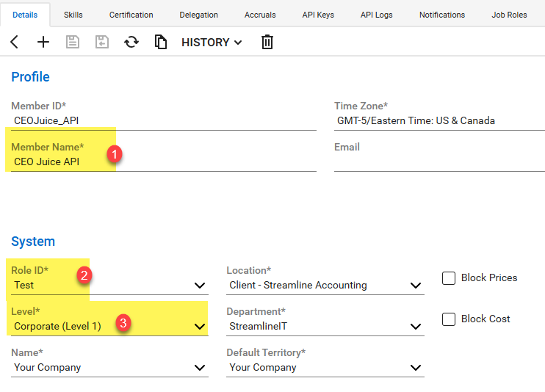Viewport: 545px width, 392px height.
Task: Open the HISTORY dropdown menu
Action: tap(212, 43)
